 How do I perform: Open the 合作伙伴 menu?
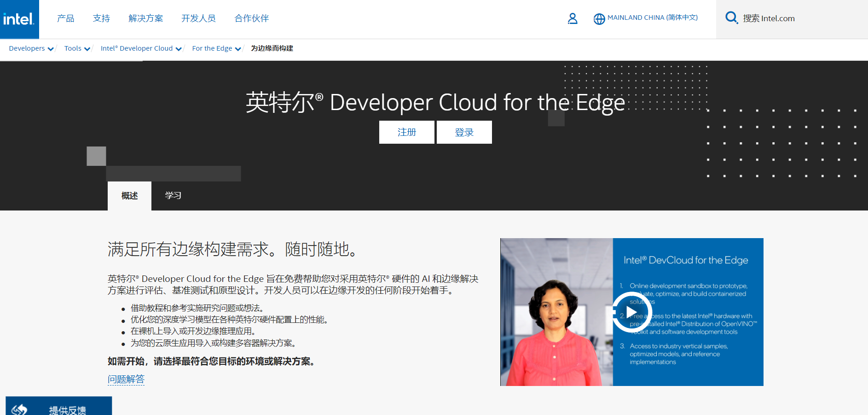click(x=252, y=18)
